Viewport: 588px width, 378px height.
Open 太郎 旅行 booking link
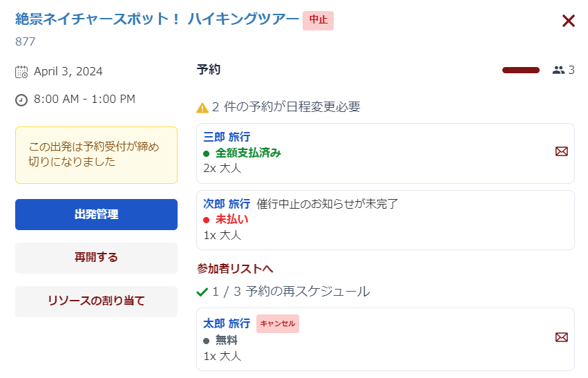click(x=227, y=323)
